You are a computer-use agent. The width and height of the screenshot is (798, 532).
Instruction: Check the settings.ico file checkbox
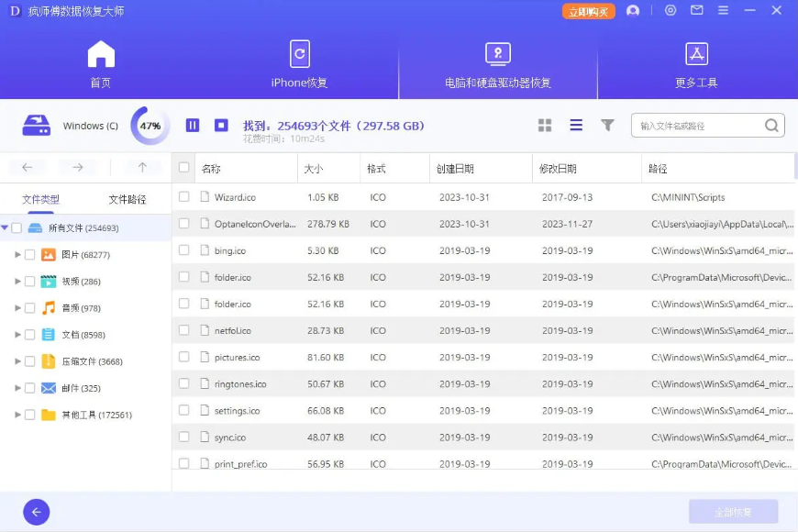(x=183, y=410)
